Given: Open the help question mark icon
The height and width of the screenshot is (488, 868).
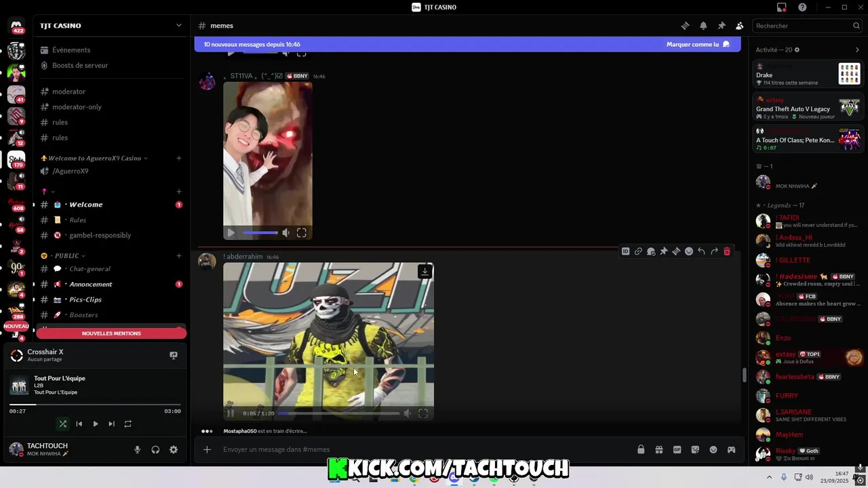Looking at the screenshot, I should click(x=802, y=7).
